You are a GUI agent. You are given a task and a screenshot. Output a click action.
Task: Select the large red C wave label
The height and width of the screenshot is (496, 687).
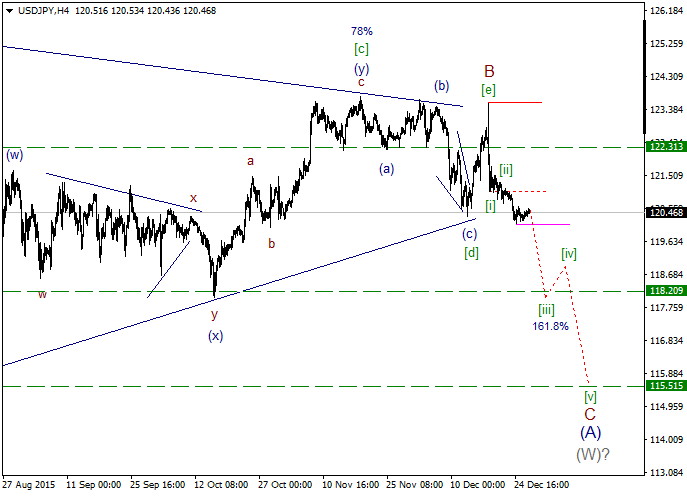pos(590,414)
